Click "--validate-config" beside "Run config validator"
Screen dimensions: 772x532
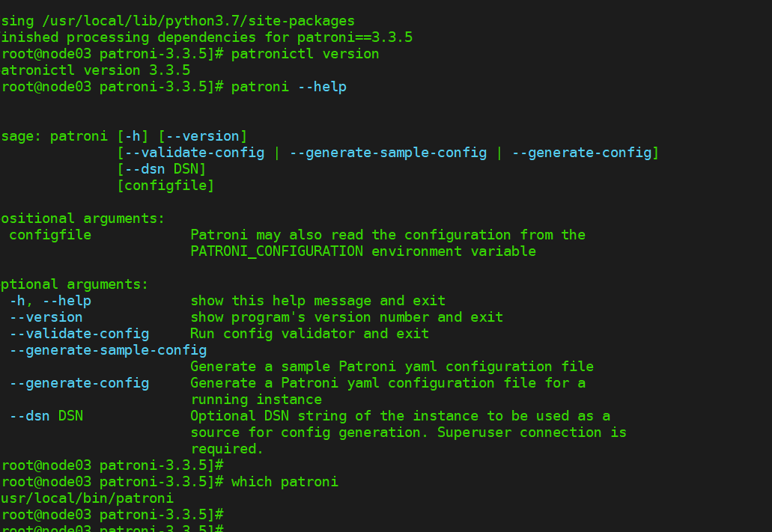click(x=79, y=334)
